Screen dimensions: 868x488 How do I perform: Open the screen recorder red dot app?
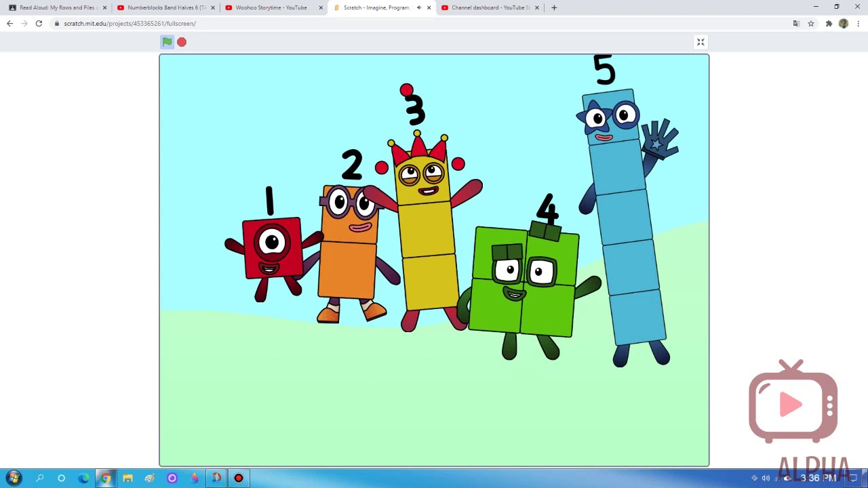[x=239, y=478]
